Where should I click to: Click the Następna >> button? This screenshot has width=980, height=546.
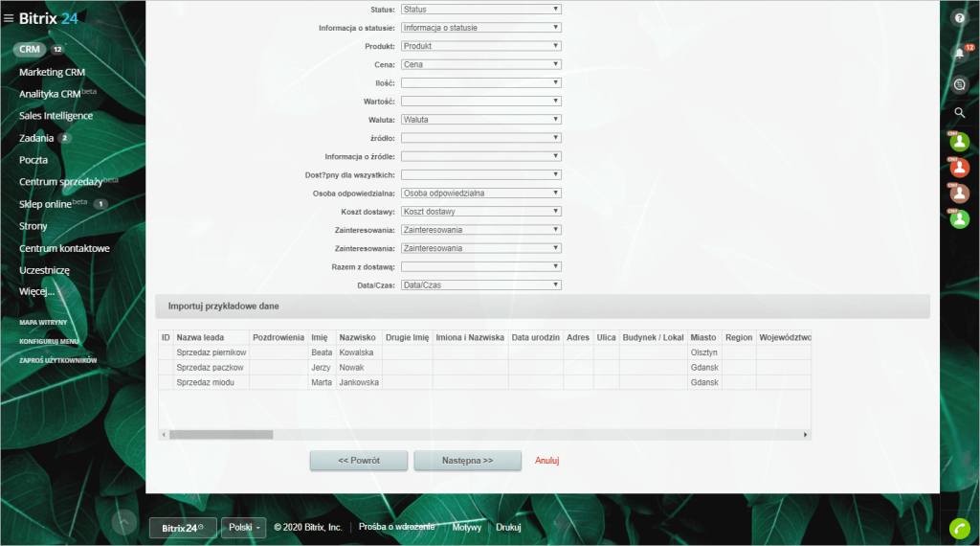(467, 461)
